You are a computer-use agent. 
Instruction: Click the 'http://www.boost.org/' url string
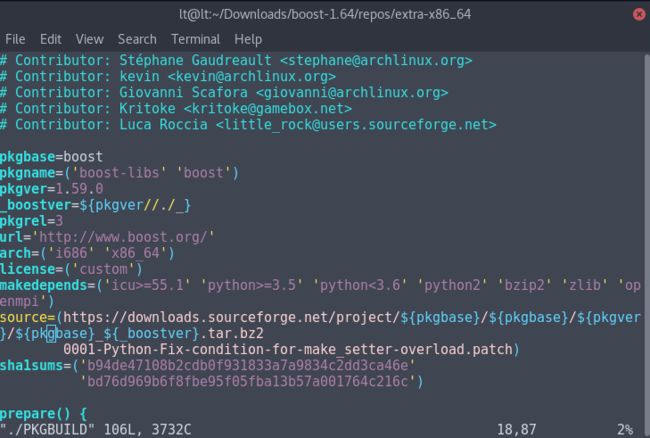pos(124,237)
